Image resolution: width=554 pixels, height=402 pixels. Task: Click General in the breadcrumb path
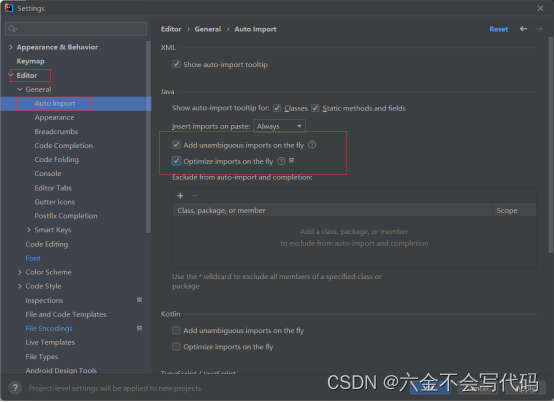click(208, 29)
